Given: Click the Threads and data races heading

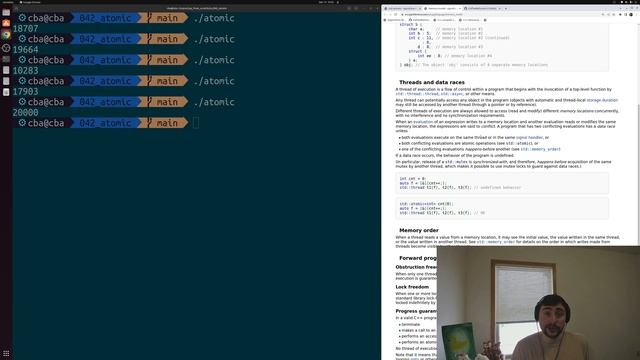Looking at the screenshot, I should click(432, 82).
